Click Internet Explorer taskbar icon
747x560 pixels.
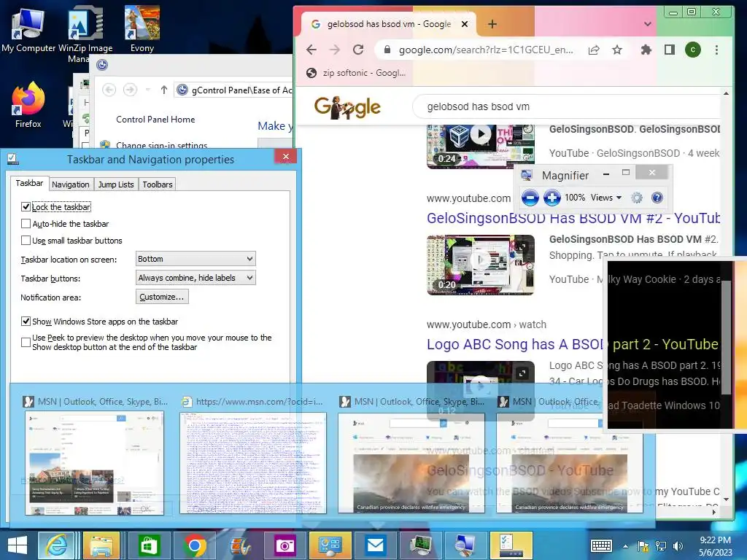click(56, 545)
